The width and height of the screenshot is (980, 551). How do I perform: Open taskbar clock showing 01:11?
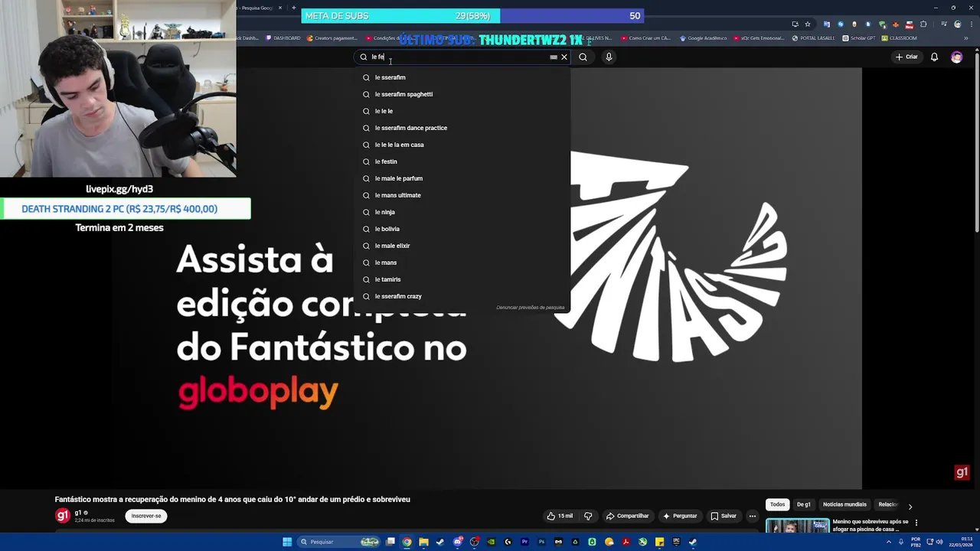961,542
